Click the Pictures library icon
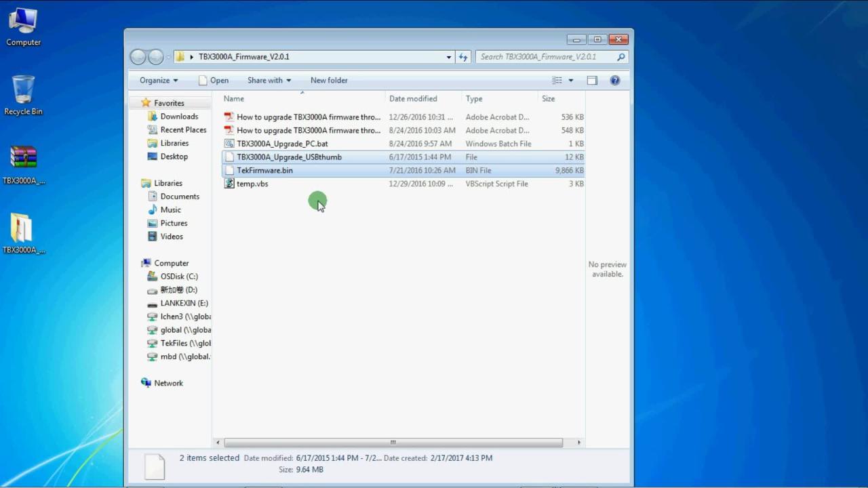The height and width of the screenshot is (488, 868). (x=153, y=223)
